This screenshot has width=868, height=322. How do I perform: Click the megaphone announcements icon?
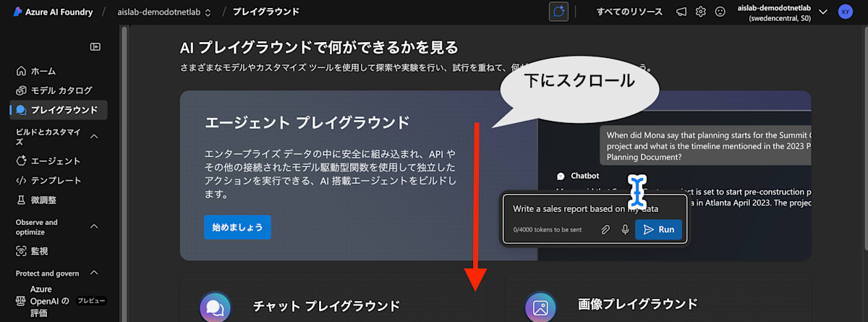tap(681, 12)
